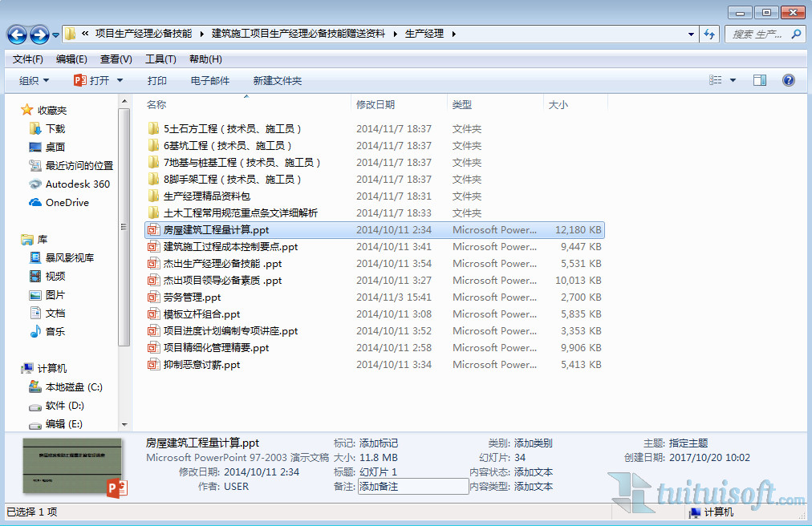Click the refresh icon beside address bar
Screen dimensions: 812x526
coord(709,34)
